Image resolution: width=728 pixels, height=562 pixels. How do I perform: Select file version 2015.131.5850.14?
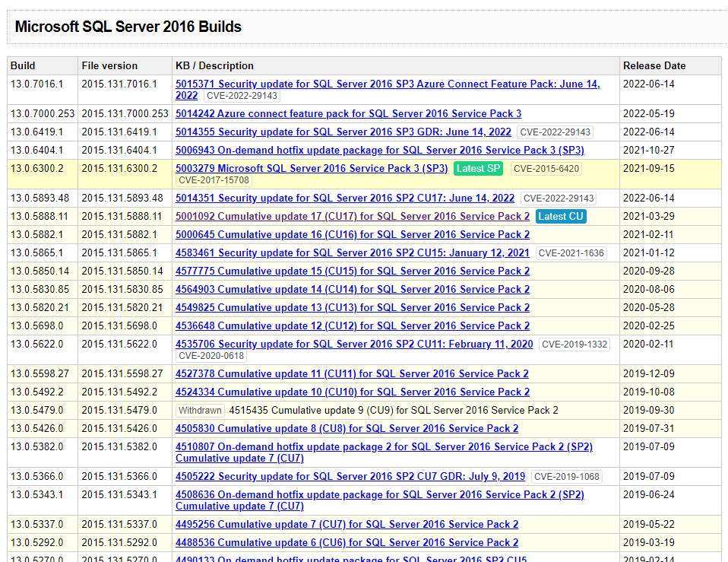pos(122,271)
